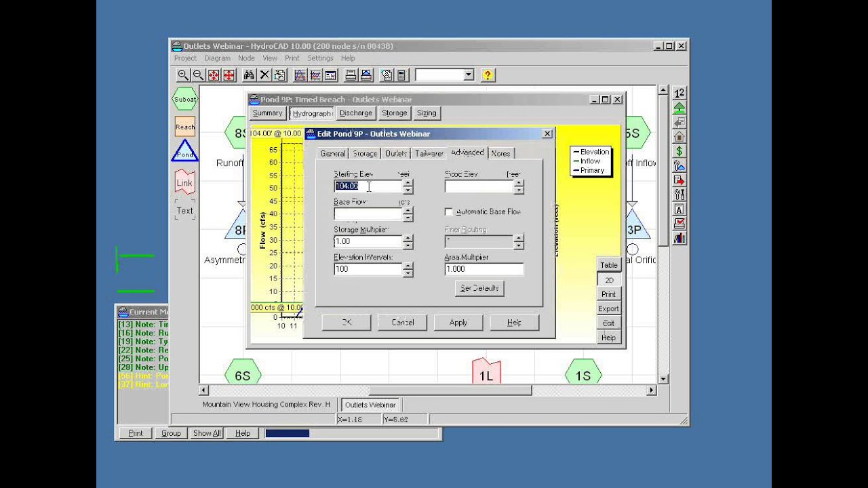Viewport: 868px width, 488px height.
Task: Switch to General tab in Edit Pond dialog
Action: click(x=333, y=154)
